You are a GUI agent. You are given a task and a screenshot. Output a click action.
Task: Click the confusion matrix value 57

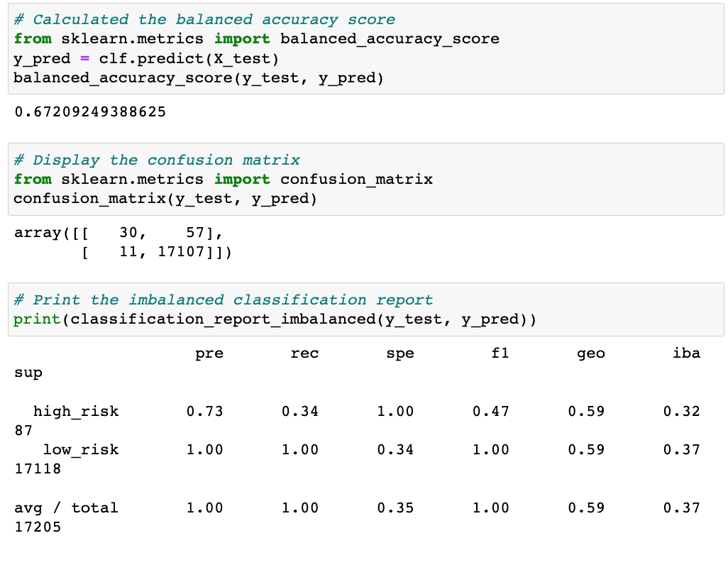pyautogui.click(x=195, y=232)
